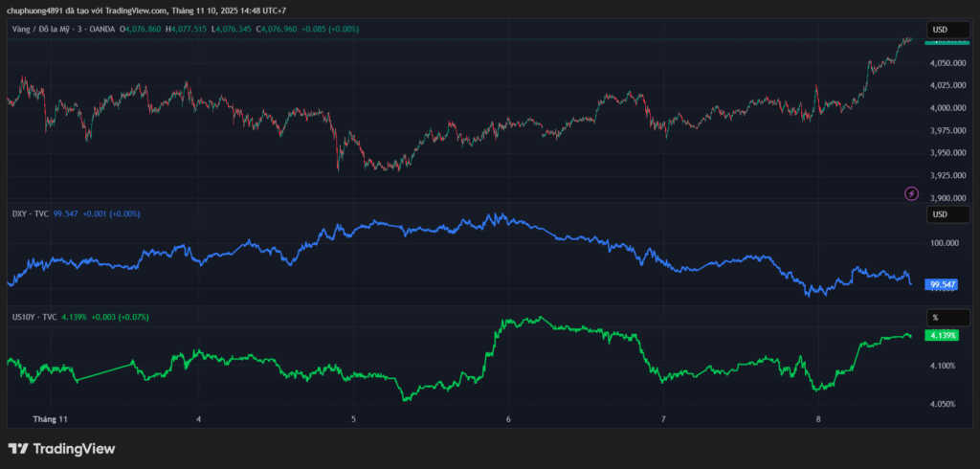Click day 6 on the time axis
The width and height of the screenshot is (980, 469).
(508, 419)
